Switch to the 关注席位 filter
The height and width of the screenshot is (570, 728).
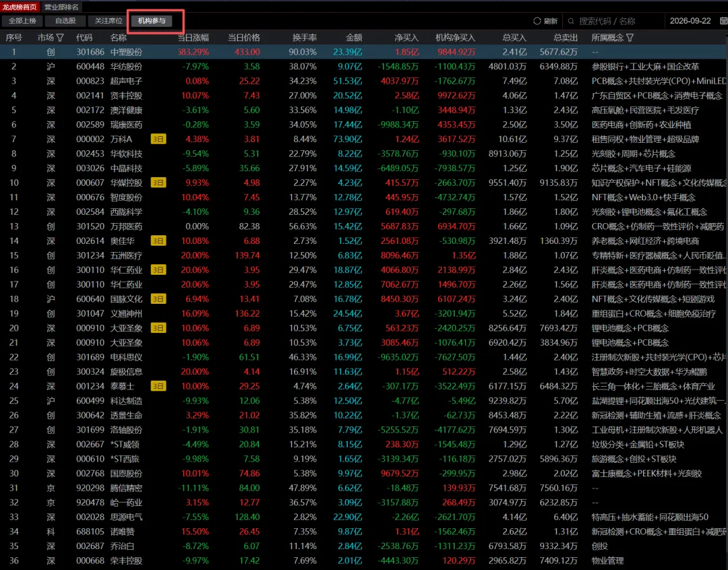[x=108, y=21]
